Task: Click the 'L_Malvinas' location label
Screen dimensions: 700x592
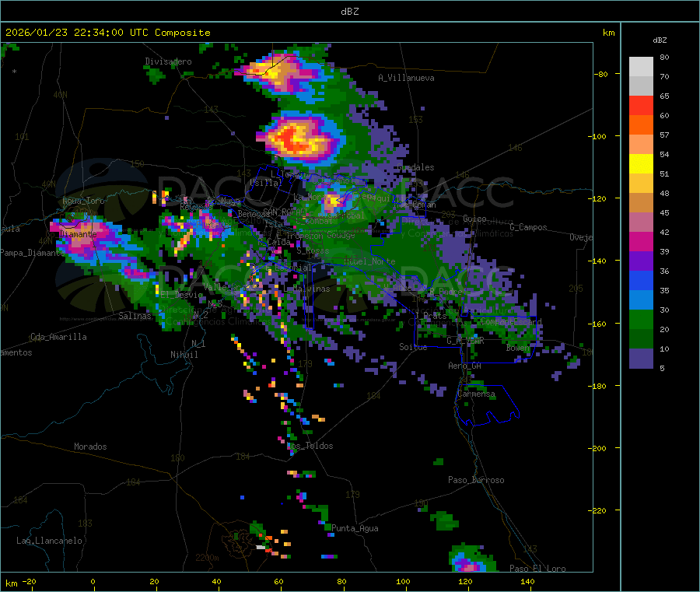Action: coord(306,289)
